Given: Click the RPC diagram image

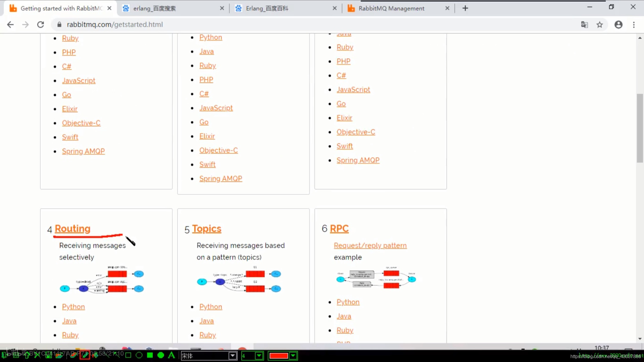Looking at the screenshot, I should pos(376,278).
